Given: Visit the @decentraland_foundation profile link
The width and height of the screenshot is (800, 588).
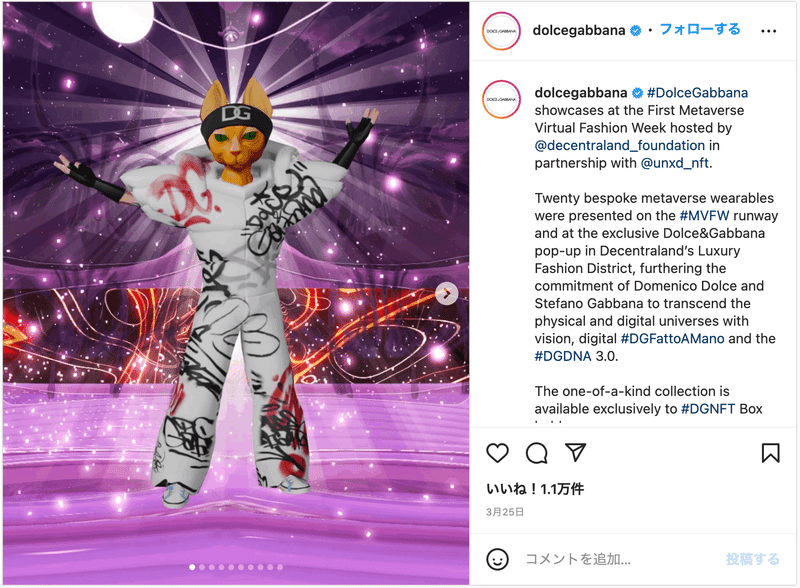Looking at the screenshot, I should coord(619,145).
